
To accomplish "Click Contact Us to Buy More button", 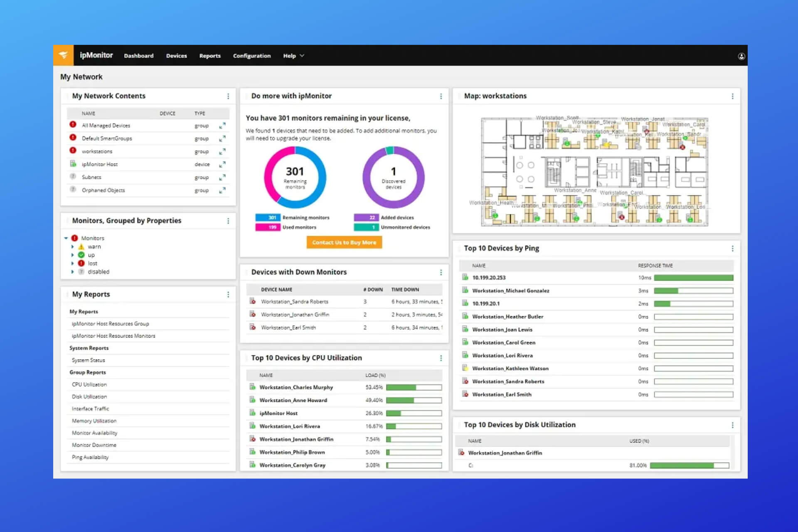I will [x=344, y=242].
